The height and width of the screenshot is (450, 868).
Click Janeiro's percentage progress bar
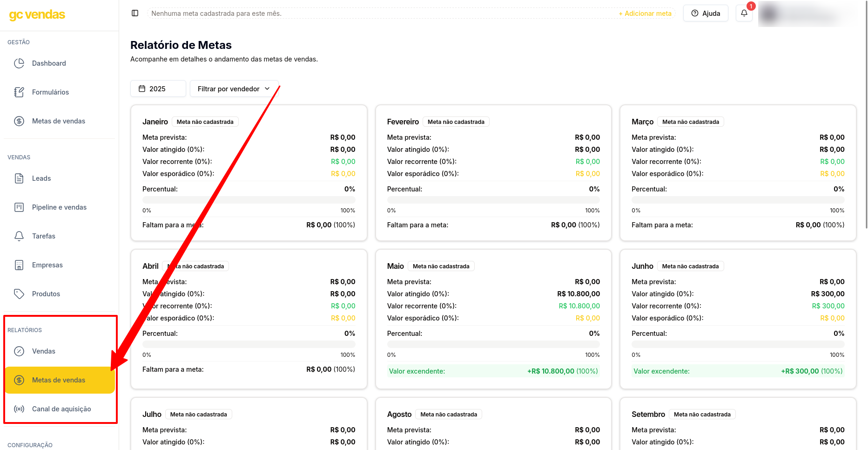(249, 199)
